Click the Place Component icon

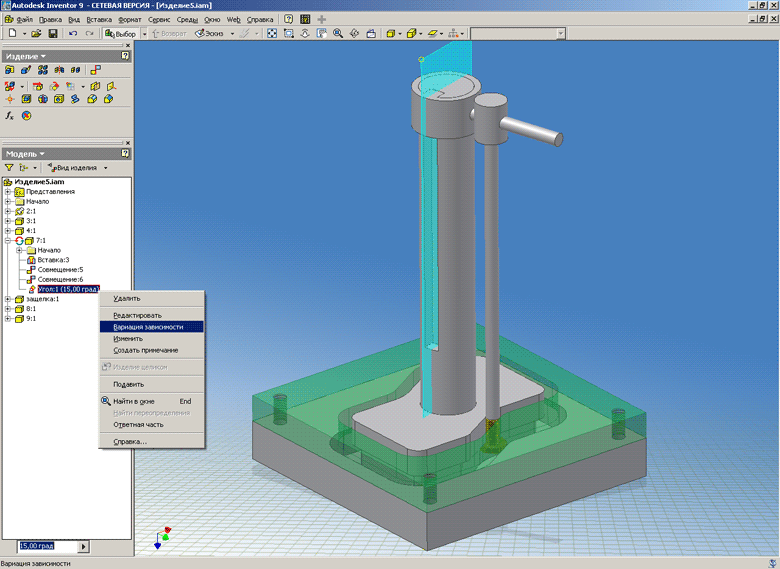pos(9,70)
